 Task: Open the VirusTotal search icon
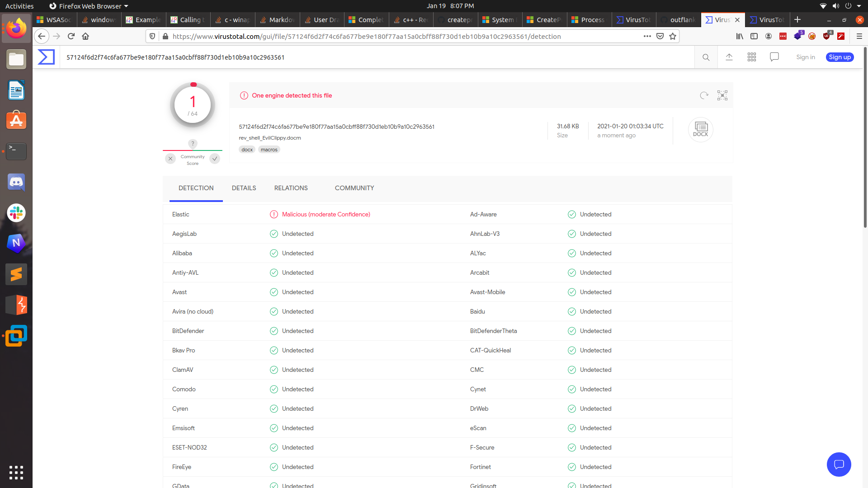click(706, 57)
